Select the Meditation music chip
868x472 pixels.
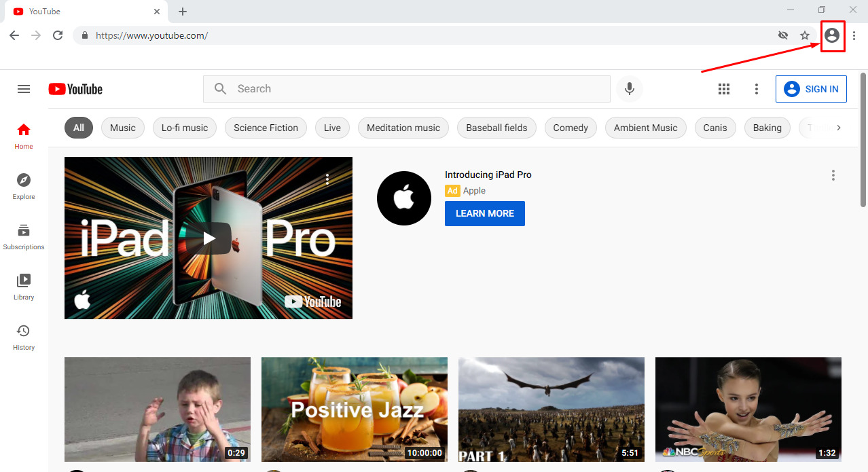click(403, 128)
